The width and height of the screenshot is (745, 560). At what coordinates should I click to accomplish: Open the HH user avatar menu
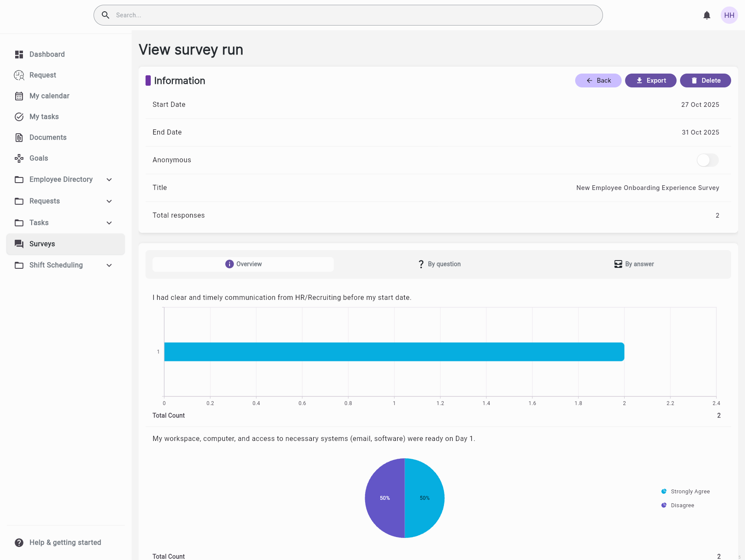[x=729, y=16]
